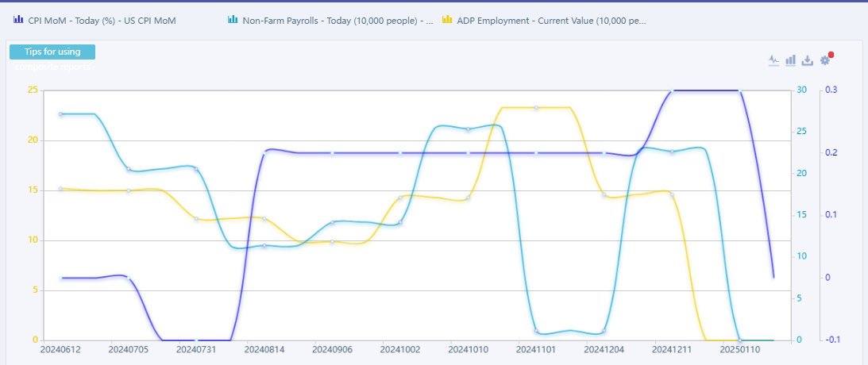Image resolution: width=868 pixels, height=365 pixels.
Task: Select the purple CPI point at 20240705
Action: (129, 278)
